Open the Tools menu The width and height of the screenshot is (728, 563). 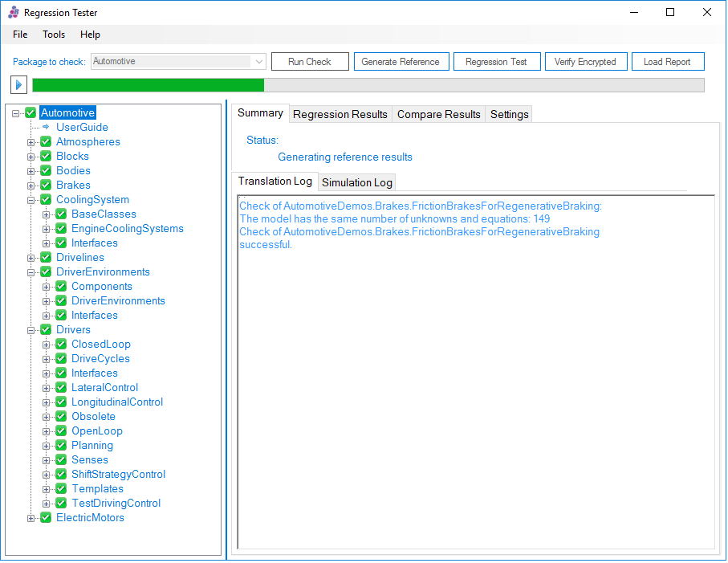[54, 35]
